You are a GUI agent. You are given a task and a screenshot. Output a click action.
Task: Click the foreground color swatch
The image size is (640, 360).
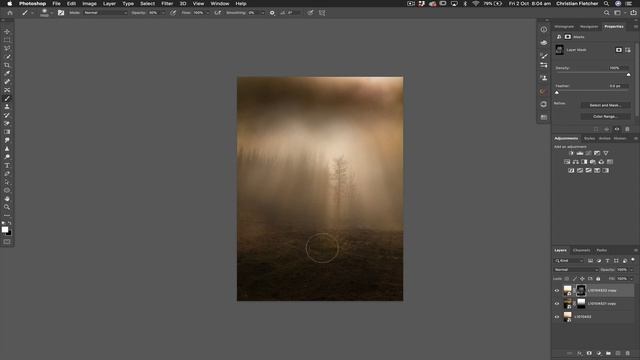(x=5, y=230)
